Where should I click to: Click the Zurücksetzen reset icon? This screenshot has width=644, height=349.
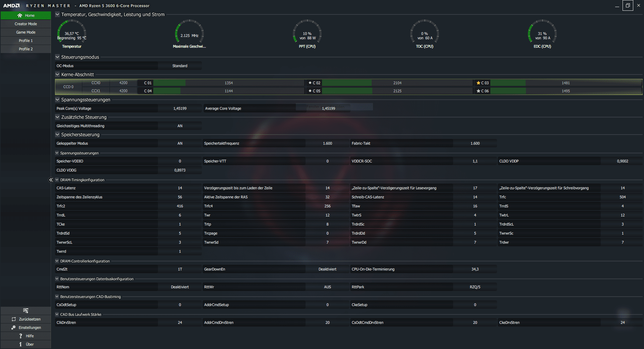[x=14, y=319]
